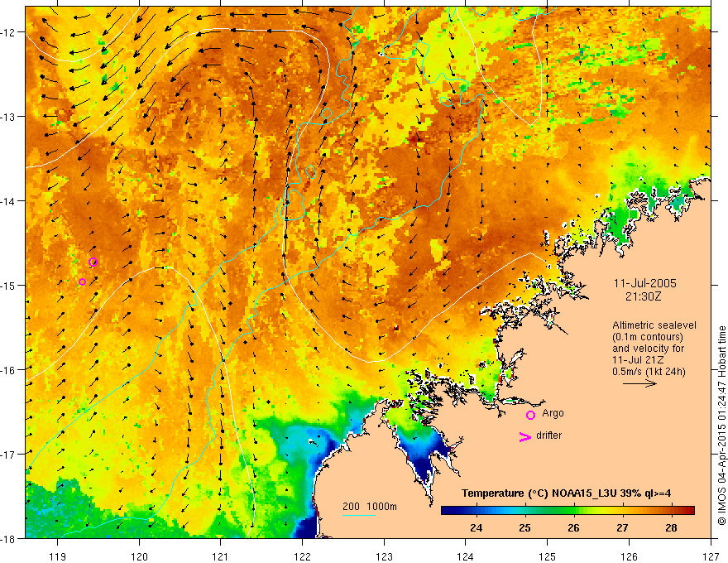Click the time text '21:30Z'
This screenshot has height=563, width=728.
pyautogui.click(x=643, y=296)
